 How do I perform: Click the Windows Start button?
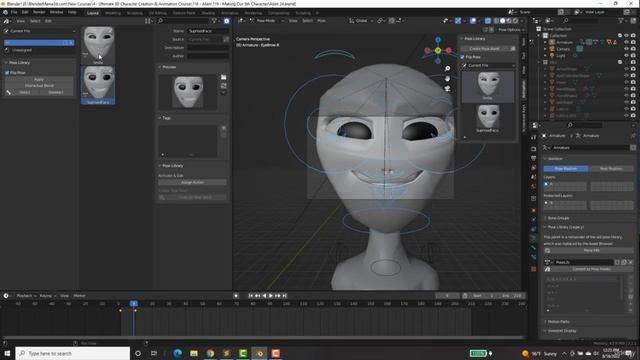[x=7, y=353]
